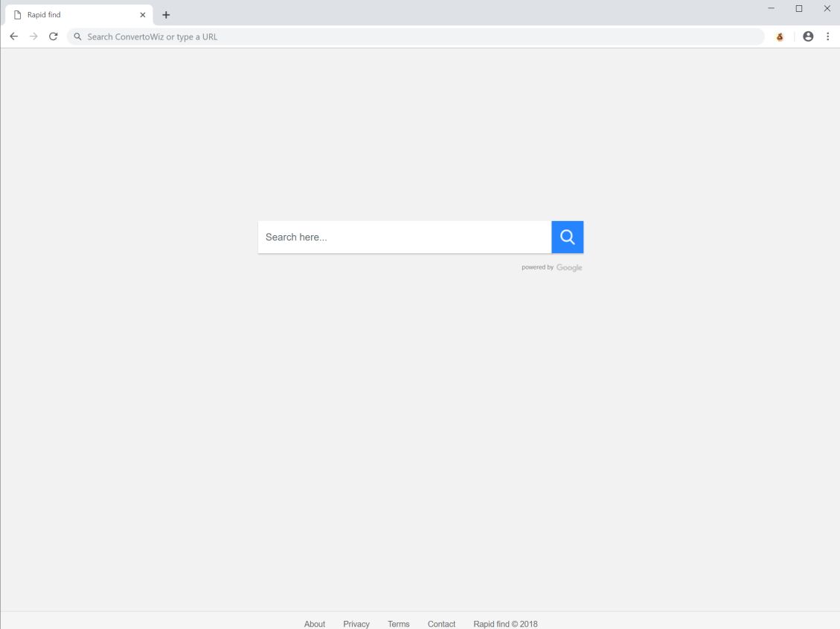Click the ConvertoWiz extension icon
Screen dimensions: 840x629
[x=780, y=36]
